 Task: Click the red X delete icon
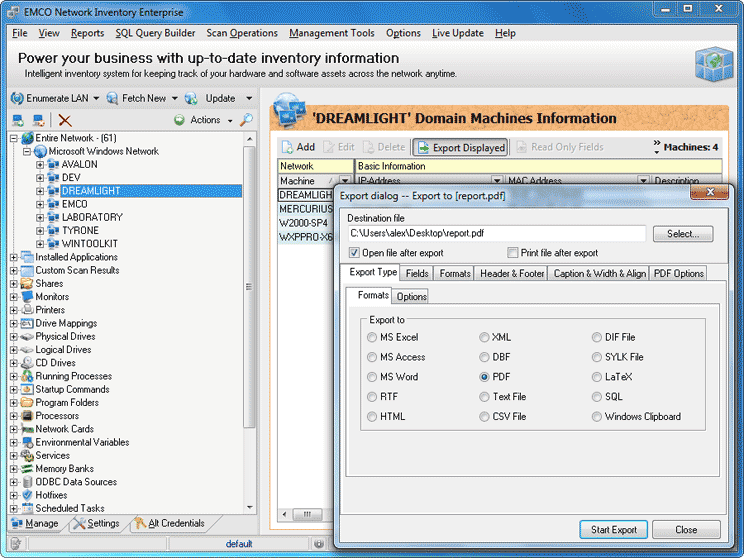[x=65, y=120]
